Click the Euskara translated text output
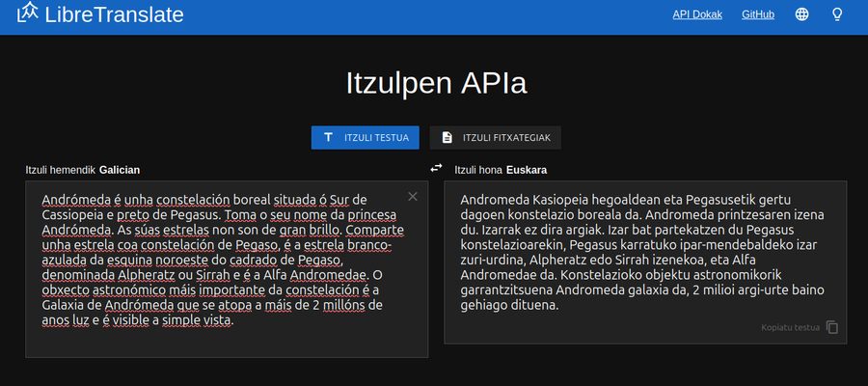Screen dimensions: 868x386 click(645, 262)
